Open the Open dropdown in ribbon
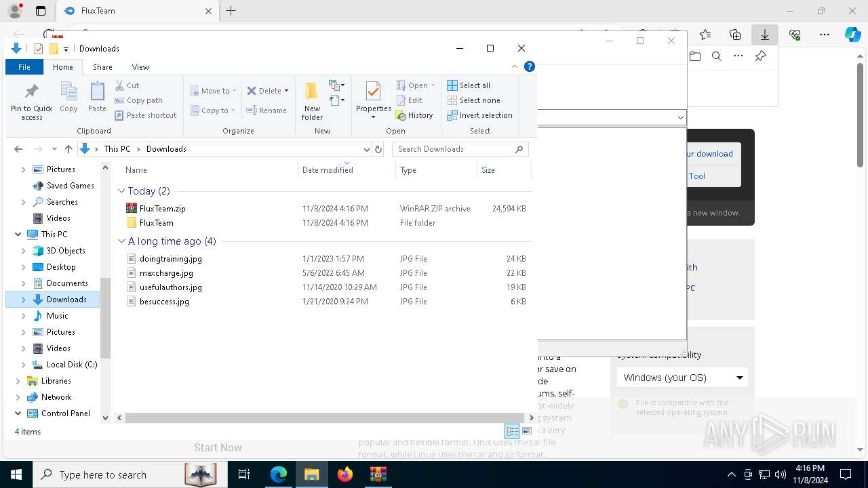The height and width of the screenshot is (488, 868). [416, 85]
